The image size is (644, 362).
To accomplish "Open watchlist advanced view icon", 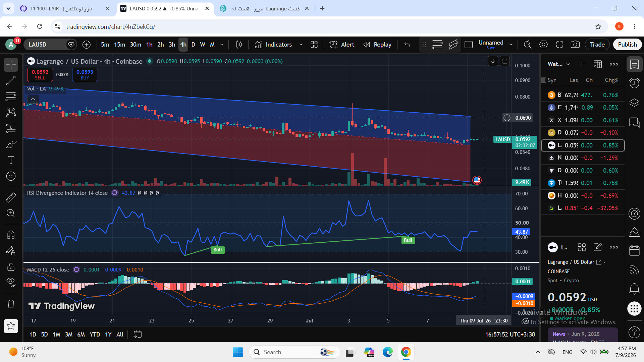I will coord(598,64).
